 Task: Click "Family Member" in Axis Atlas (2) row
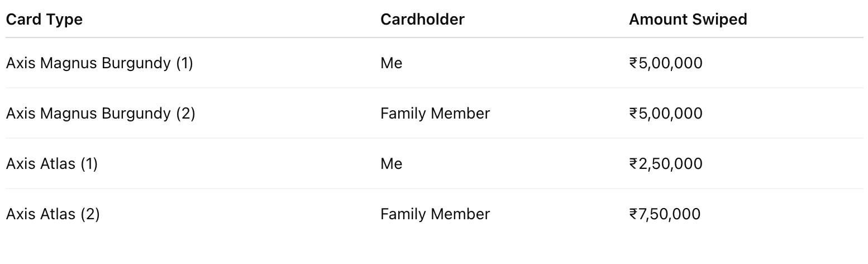[435, 214]
